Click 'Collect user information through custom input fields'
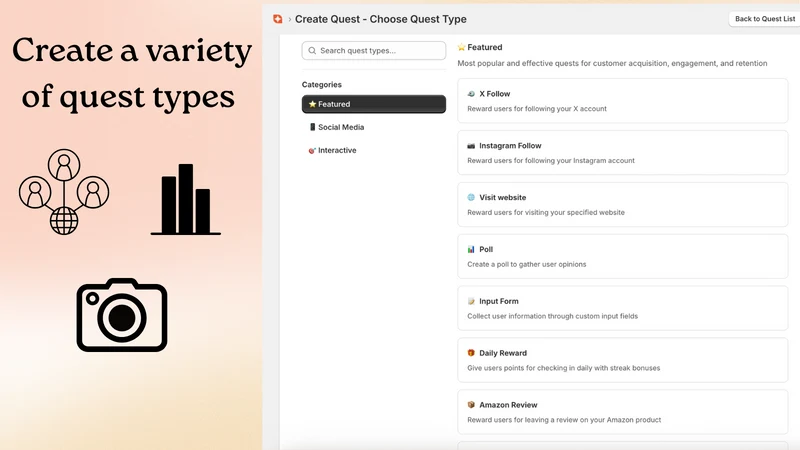The height and width of the screenshot is (450, 800). tap(553, 316)
